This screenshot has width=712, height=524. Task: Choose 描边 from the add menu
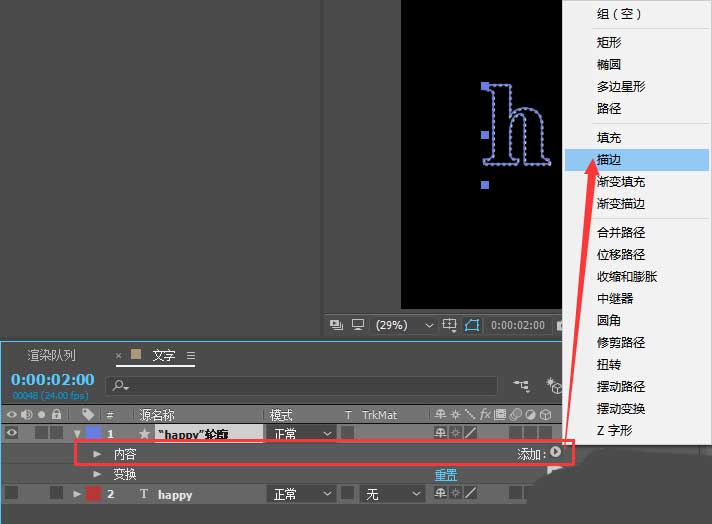[x=637, y=160]
